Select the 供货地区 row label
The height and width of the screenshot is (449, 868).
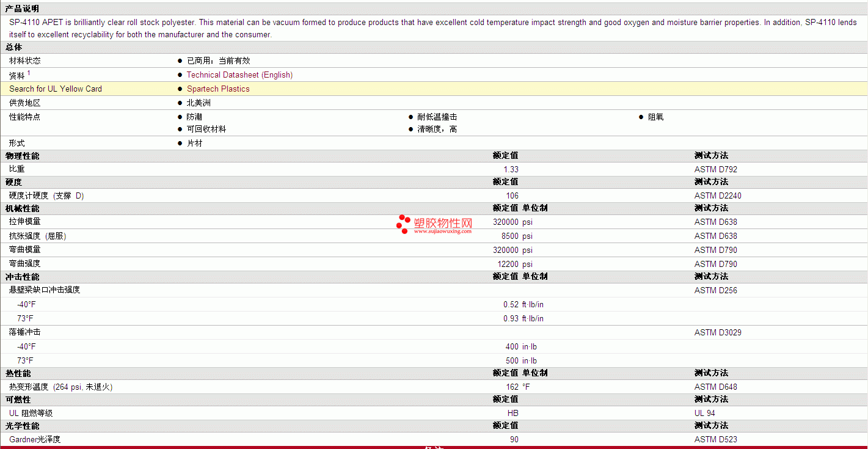pyautogui.click(x=25, y=103)
